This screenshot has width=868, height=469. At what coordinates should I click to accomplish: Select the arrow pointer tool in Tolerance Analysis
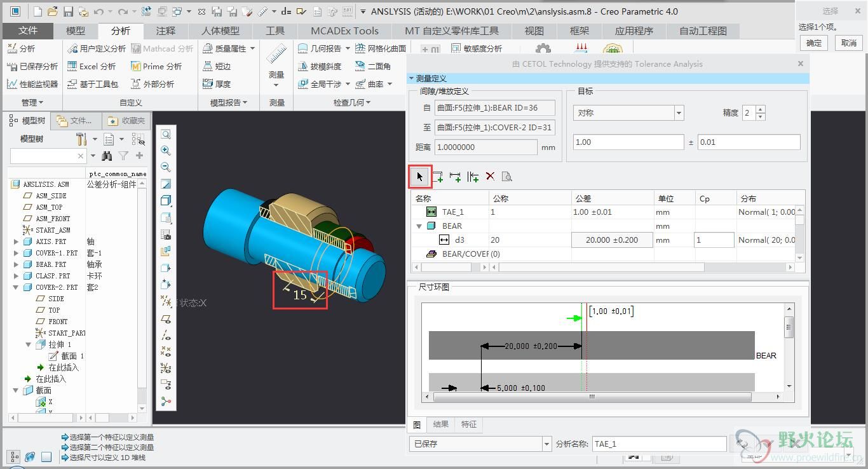point(420,176)
